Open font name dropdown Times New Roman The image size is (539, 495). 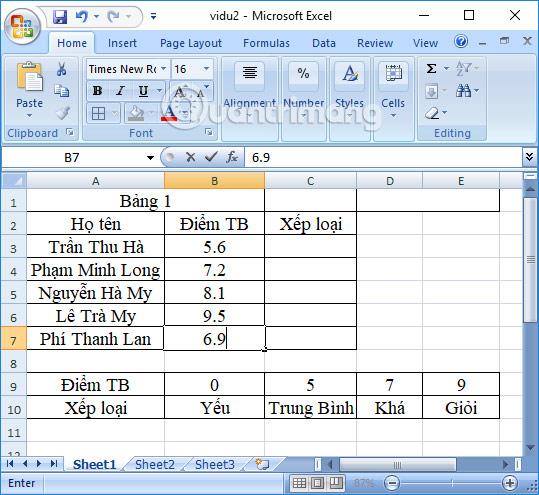(164, 68)
